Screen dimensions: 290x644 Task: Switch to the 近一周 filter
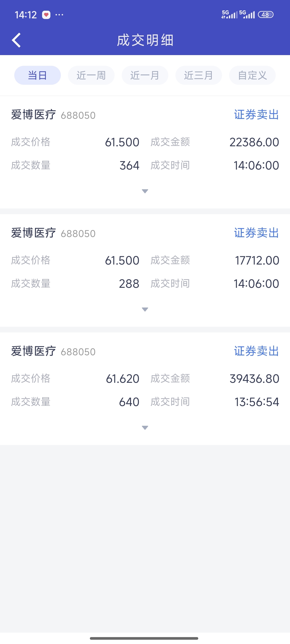coord(91,75)
